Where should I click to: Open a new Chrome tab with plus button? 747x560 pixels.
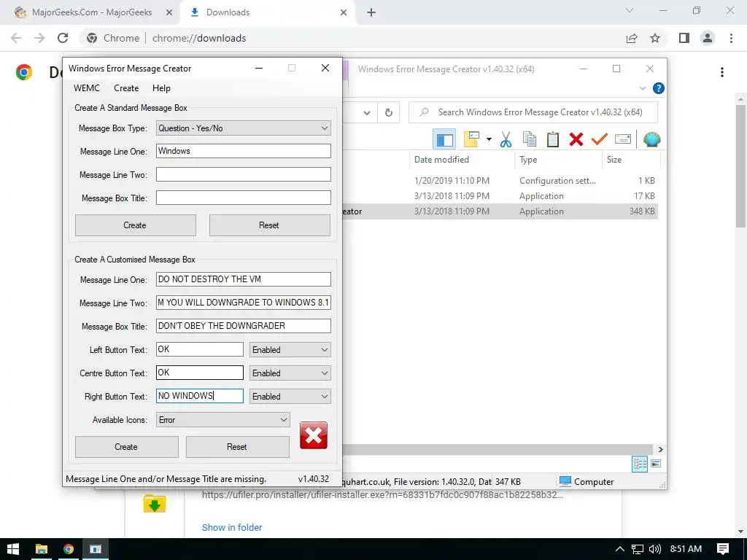point(371,12)
